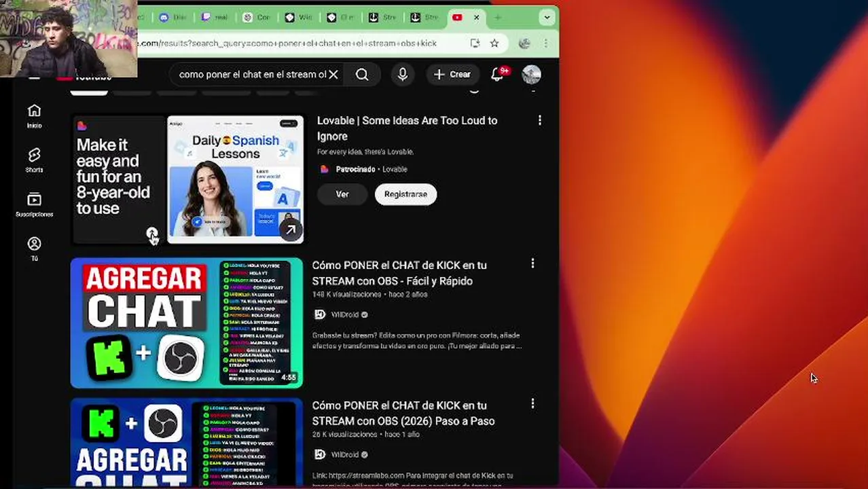Close the active YouTube tab

click(476, 18)
